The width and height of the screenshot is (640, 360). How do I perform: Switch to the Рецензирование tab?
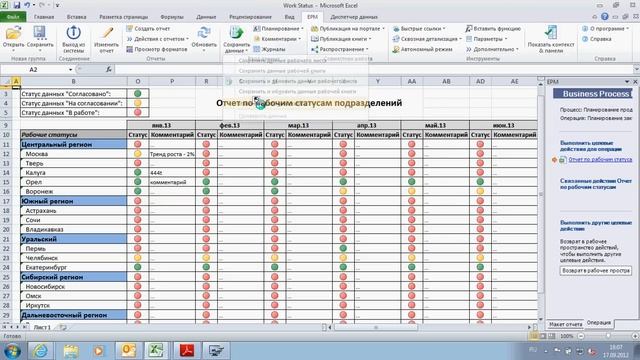pyautogui.click(x=250, y=17)
